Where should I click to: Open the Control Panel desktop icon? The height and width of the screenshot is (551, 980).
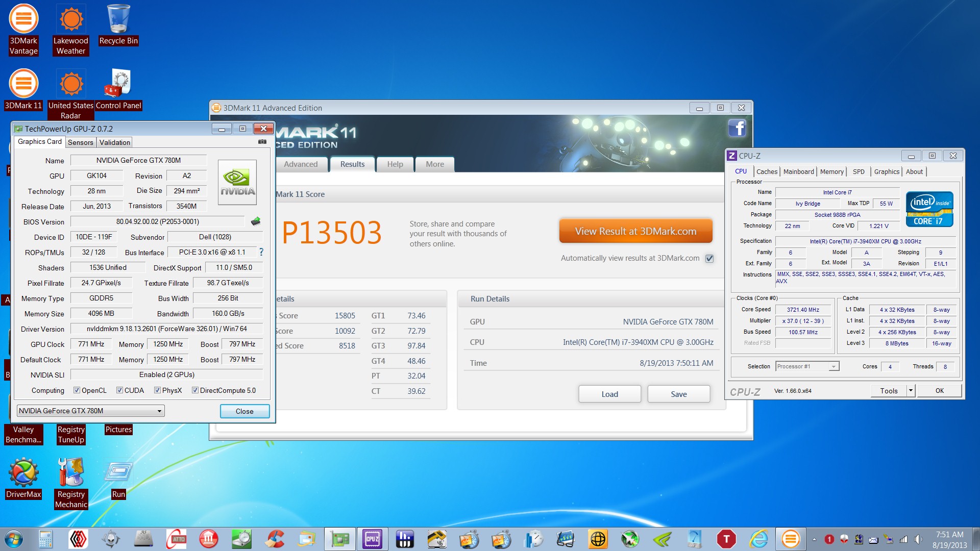[x=118, y=90]
